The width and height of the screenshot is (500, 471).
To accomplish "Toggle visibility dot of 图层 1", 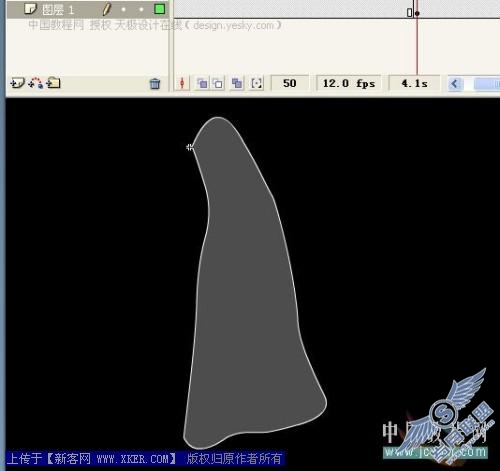I will click(x=124, y=10).
